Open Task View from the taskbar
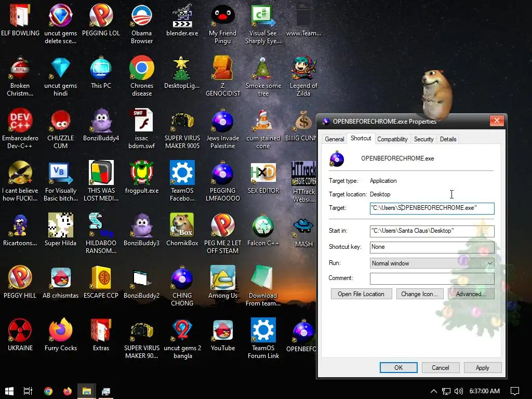The height and width of the screenshot is (399, 532). pyautogui.click(x=28, y=391)
